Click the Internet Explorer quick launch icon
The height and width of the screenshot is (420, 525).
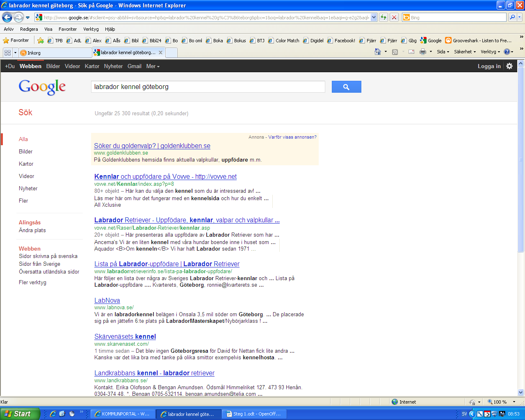point(53,414)
